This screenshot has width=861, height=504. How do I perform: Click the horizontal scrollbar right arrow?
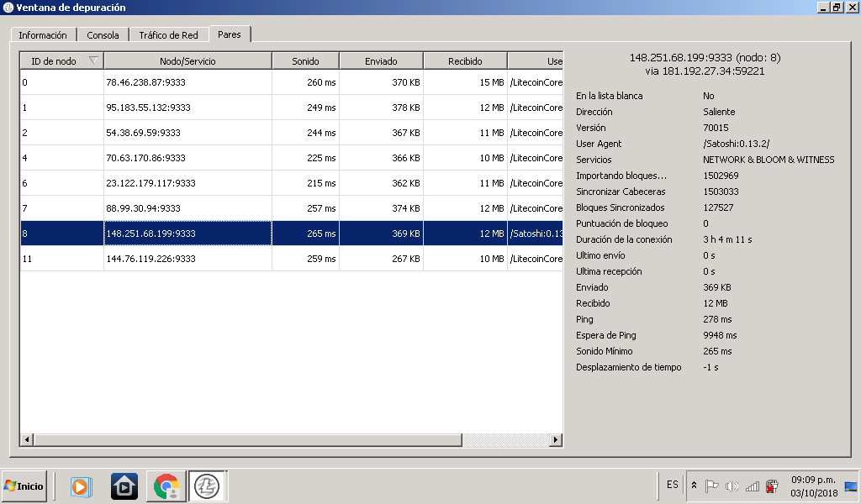pyautogui.click(x=556, y=439)
